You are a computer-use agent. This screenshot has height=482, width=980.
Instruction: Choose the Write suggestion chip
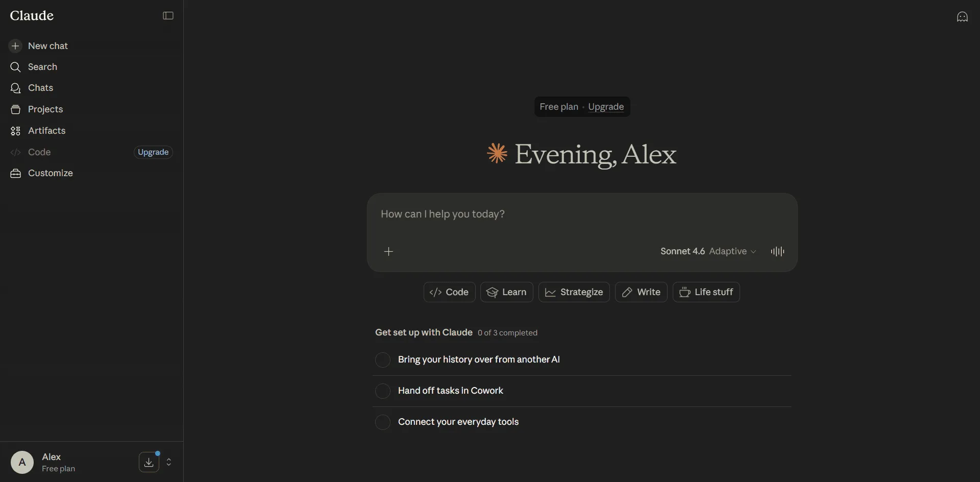pyautogui.click(x=641, y=292)
